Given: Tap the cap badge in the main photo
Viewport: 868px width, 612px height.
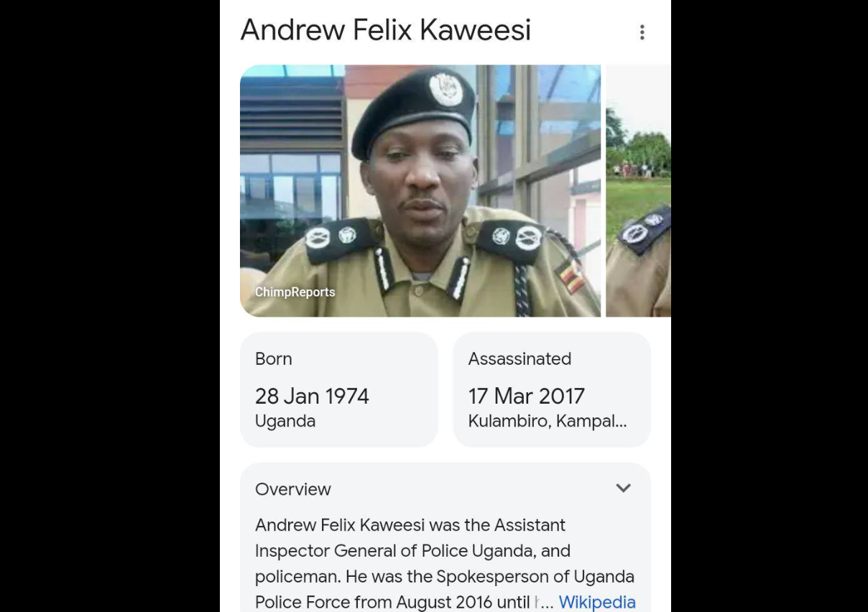Looking at the screenshot, I should point(446,89).
